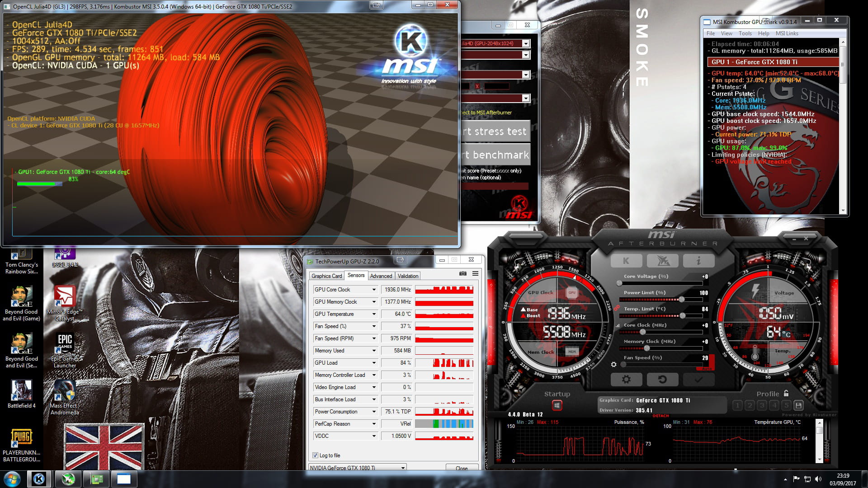
Task: Save profile with floppy disk icon
Action: pyautogui.click(x=798, y=405)
